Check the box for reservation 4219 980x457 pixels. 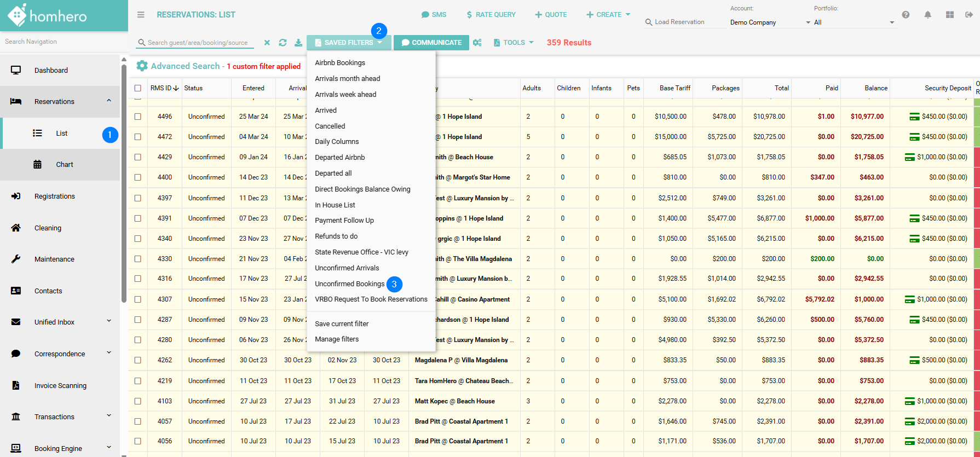pyautogui.click(x=138, y=381)
